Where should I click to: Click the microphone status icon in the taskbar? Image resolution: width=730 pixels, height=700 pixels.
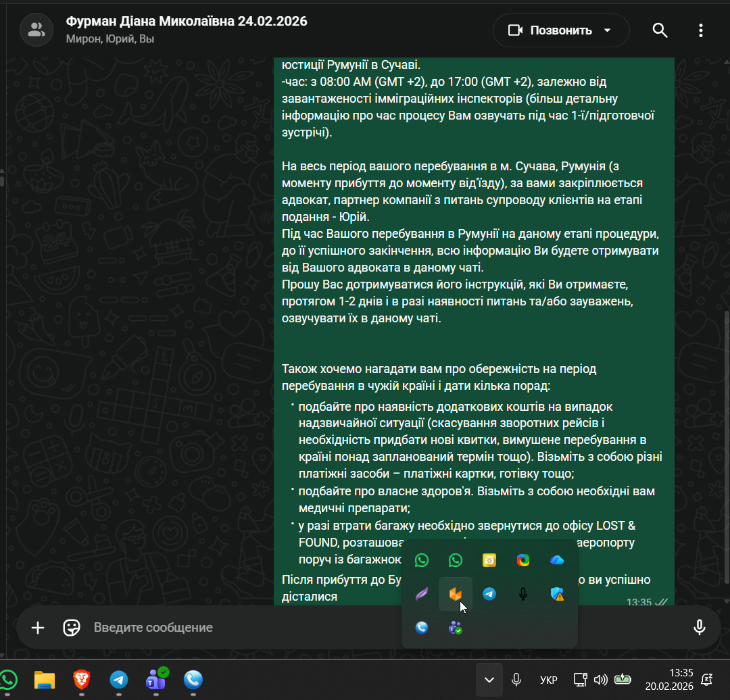[x=516, y=680]
